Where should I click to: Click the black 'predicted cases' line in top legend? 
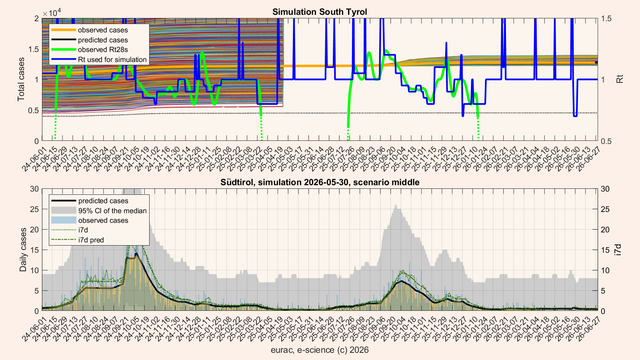[x=64, y=40]
